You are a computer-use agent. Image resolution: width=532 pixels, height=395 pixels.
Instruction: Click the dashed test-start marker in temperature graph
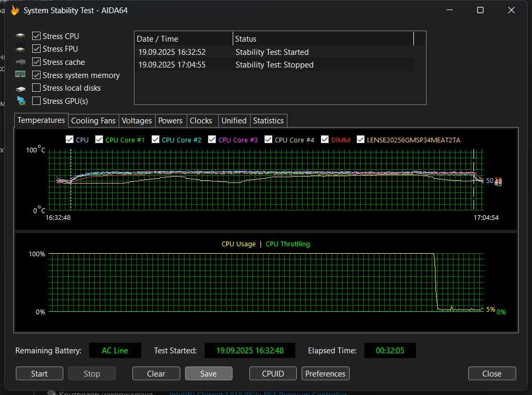71,179
